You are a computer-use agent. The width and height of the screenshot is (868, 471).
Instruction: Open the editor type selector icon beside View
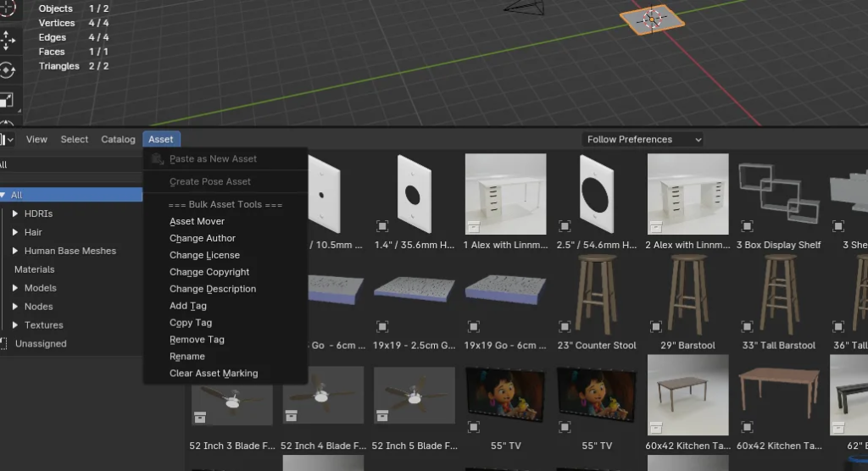[7, 139]
